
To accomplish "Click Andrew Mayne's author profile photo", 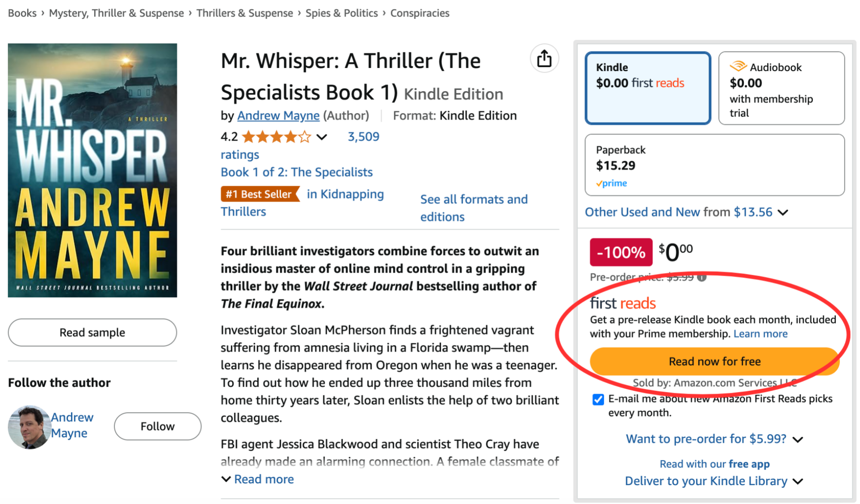I will [x=28, y=427].
